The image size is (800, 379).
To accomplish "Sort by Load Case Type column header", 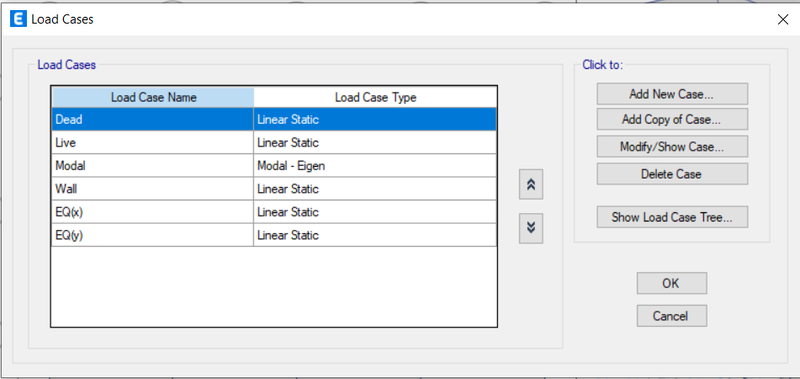I will 375,97.
